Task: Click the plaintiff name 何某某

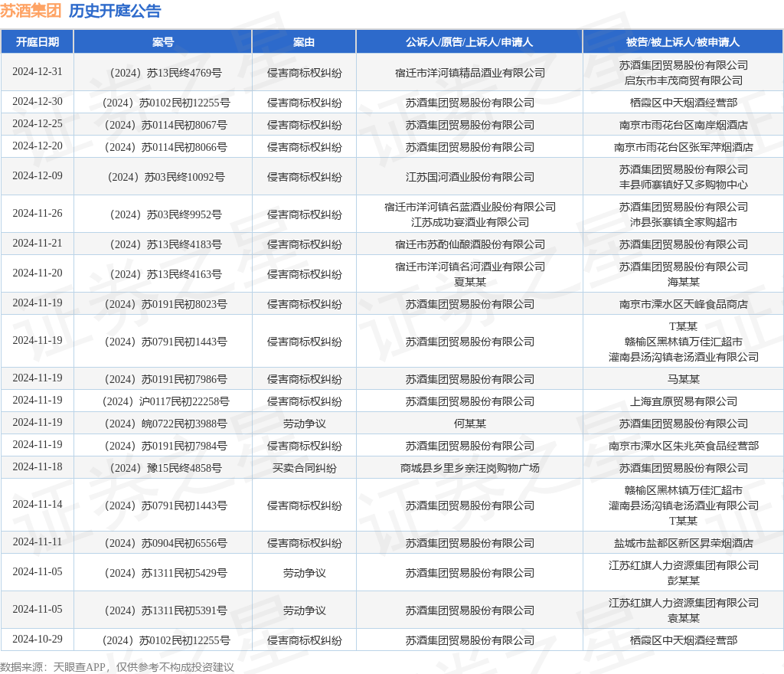Action: pos(469,424)
